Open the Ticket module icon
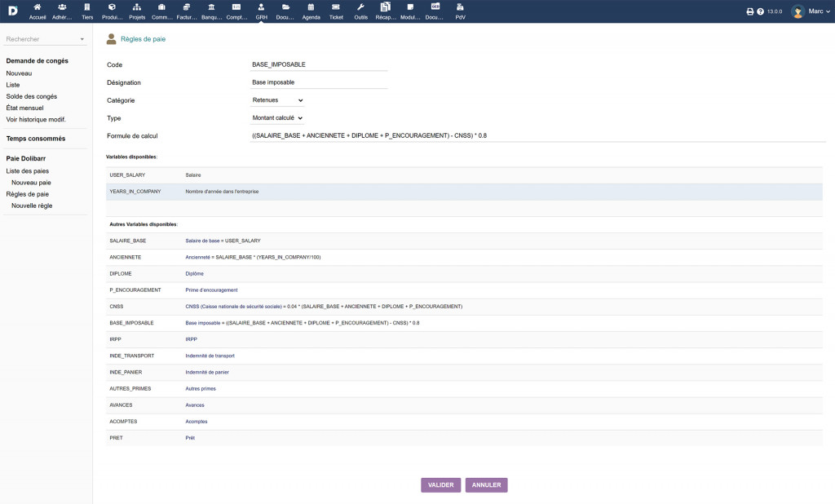This screenshot has width=835, height=504. point(336,11)
